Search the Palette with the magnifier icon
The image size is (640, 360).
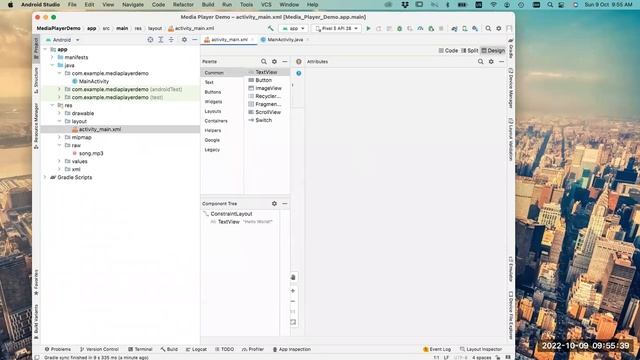click(264, 62)
